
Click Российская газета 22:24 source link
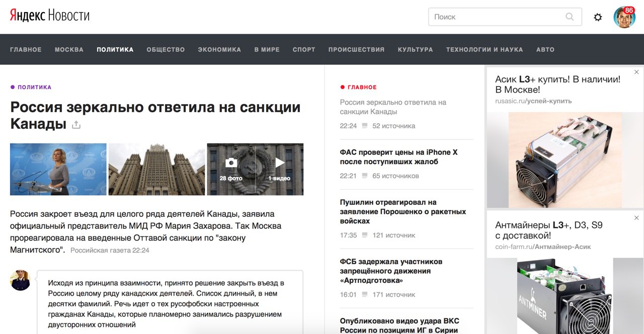(x=110, y=250)
